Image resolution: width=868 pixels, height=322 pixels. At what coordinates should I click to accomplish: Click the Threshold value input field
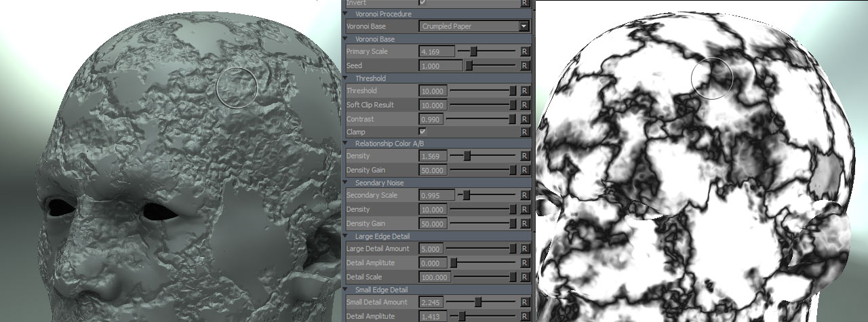(433, 91)
